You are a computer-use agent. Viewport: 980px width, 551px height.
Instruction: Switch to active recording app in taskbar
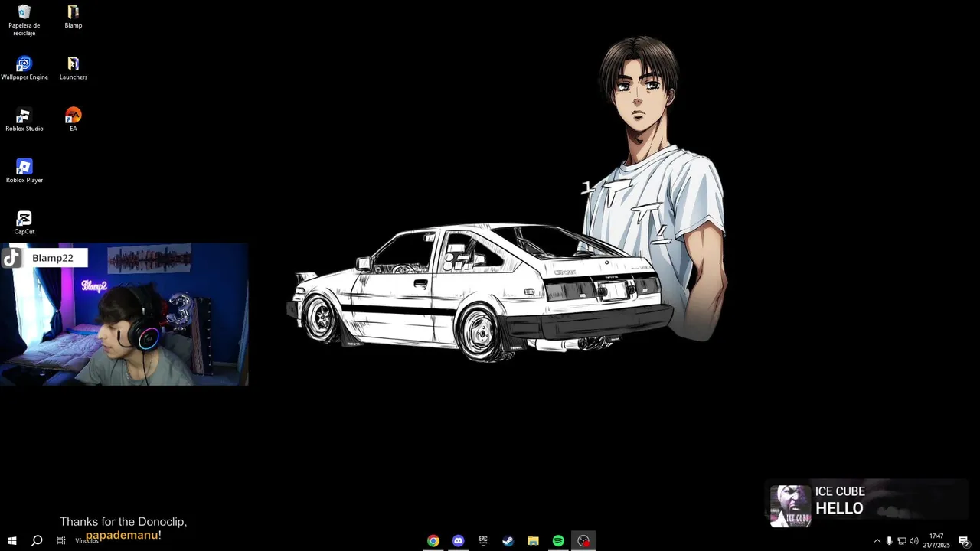click(583, 541)
